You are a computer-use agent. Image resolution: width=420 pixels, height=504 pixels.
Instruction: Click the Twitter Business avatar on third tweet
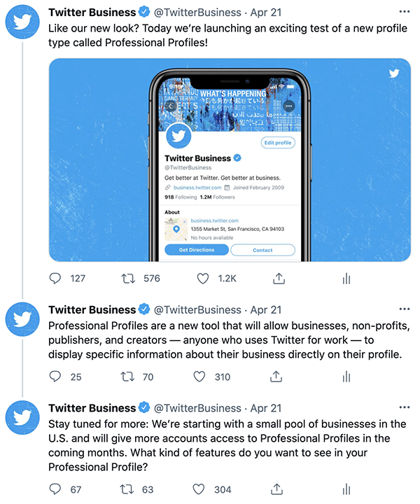pyautogui.click(x=22, y=419)
